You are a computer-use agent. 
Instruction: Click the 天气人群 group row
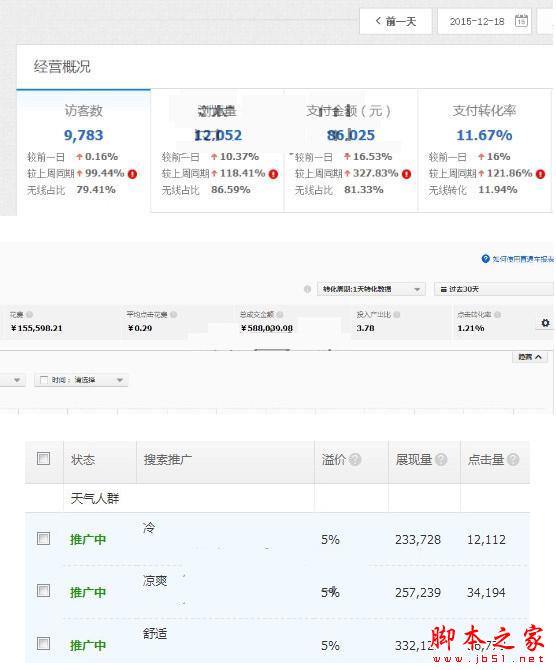(277, 498)
